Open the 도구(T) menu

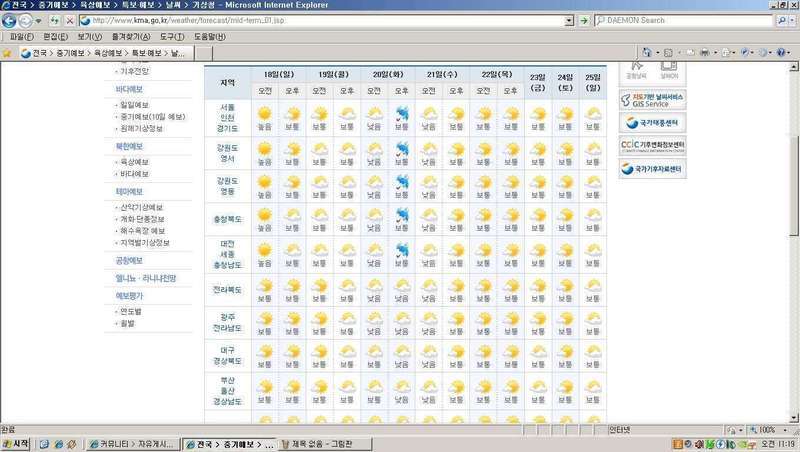(x=171, y=37)
